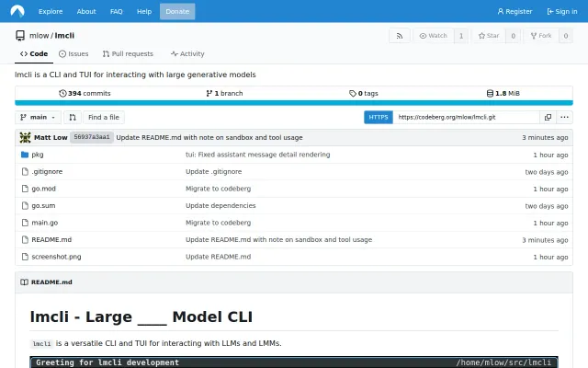The height and width of the screenshot is (368, 588).
Task: Open the FAQ navigation link
Action: pos(117,11)
